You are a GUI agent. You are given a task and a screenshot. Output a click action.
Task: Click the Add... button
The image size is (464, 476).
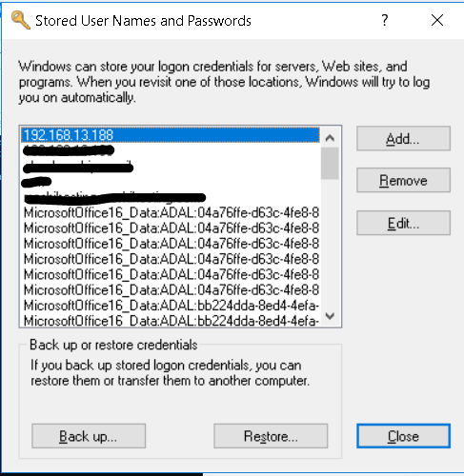[x=403, y=138]
